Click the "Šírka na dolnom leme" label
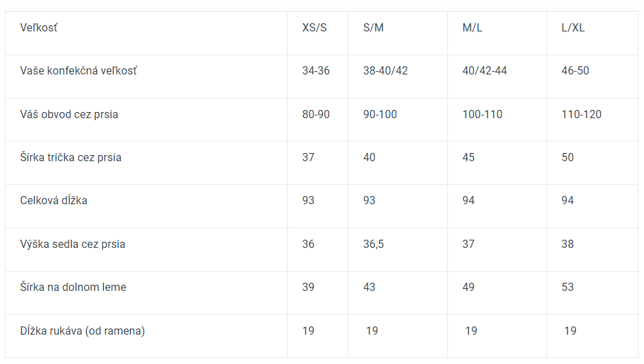This screenshot has width=644, height=364. (x=73, y=288)
